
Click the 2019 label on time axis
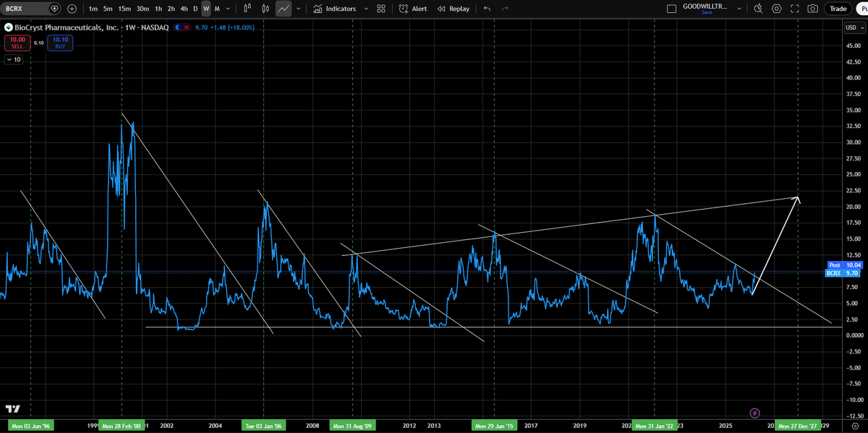(580, 426)
